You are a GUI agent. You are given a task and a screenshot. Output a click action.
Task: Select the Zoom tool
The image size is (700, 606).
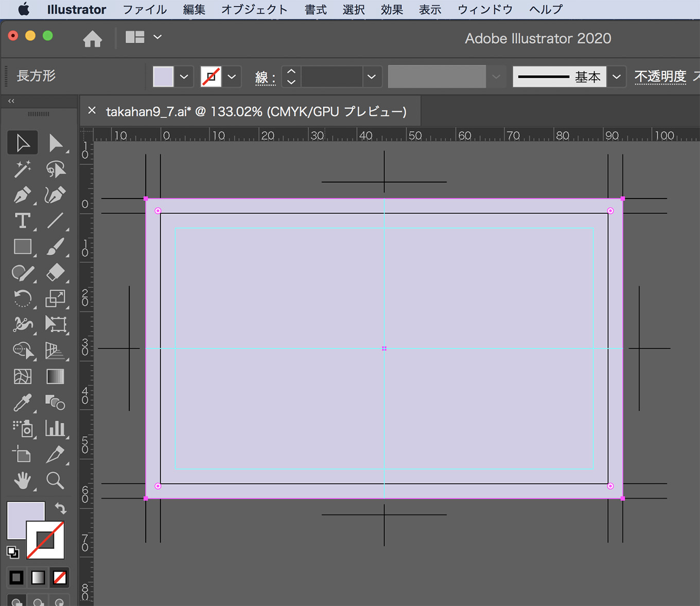[x=56, y=480]
